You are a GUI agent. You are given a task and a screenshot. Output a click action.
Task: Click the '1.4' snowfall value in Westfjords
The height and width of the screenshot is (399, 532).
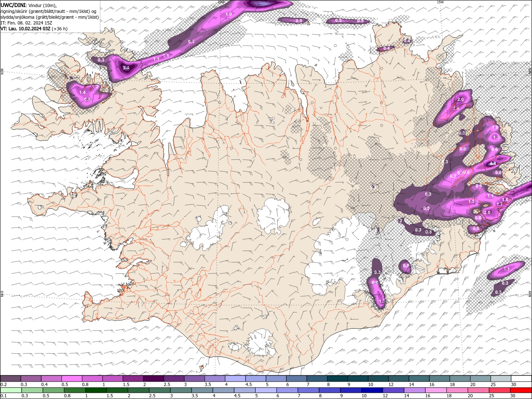pos(82,92)
